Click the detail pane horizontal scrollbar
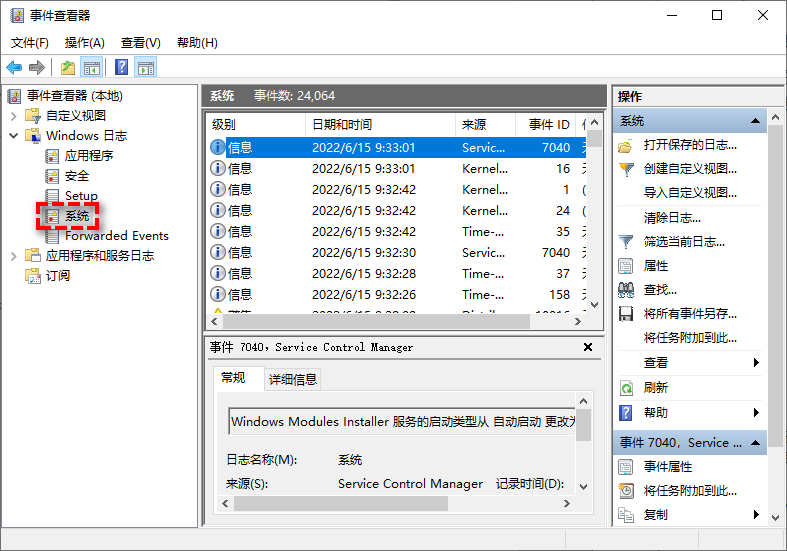The image size is (787, 551). tap(341, 503)
